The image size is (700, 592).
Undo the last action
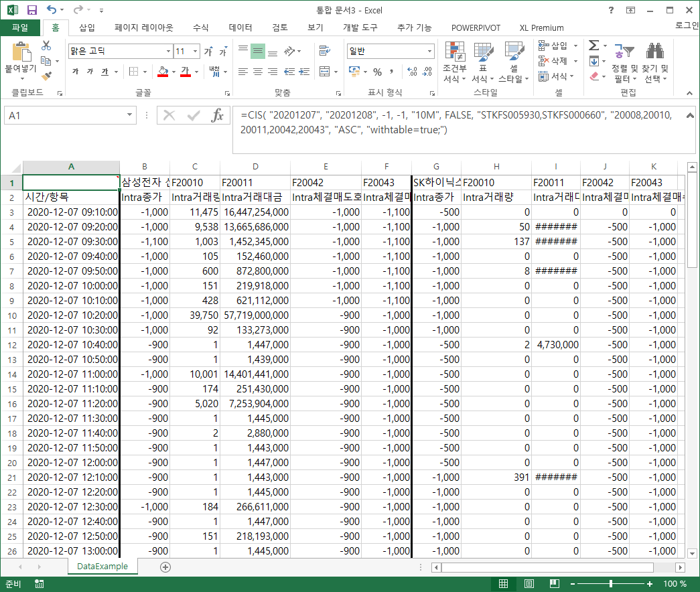pos(52,10)
